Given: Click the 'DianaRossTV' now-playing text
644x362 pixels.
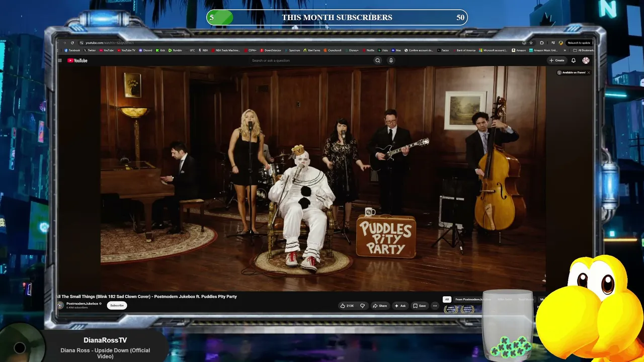Looking at the screenshot, I should pos(105,340).
